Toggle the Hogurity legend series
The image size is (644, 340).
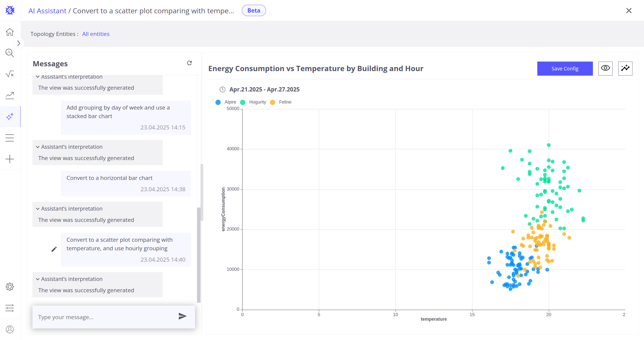coord(253,102)
